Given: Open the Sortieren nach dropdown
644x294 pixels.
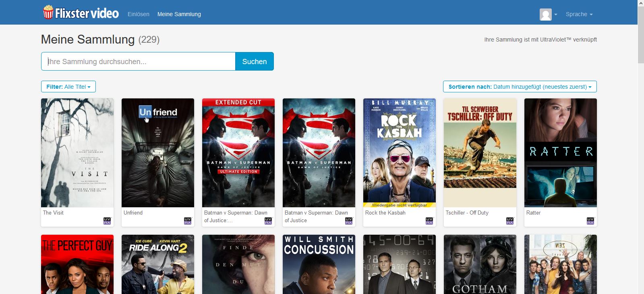Looking at the screenshot, I should [520, 87].
